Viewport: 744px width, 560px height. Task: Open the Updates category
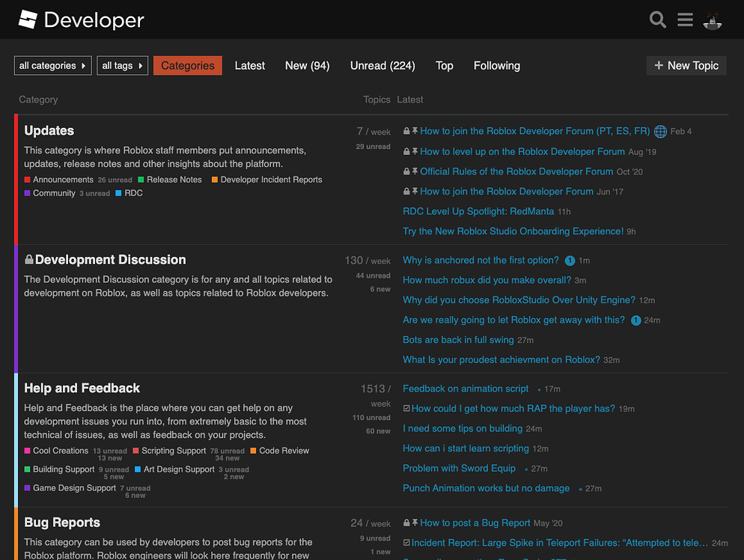pos(49,130)
